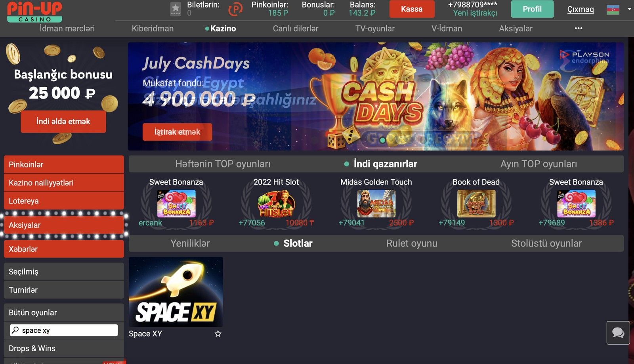Click the Pin-Up Casino logo
The width and height of the screenshot is (634, 364).
coord(34,11)
